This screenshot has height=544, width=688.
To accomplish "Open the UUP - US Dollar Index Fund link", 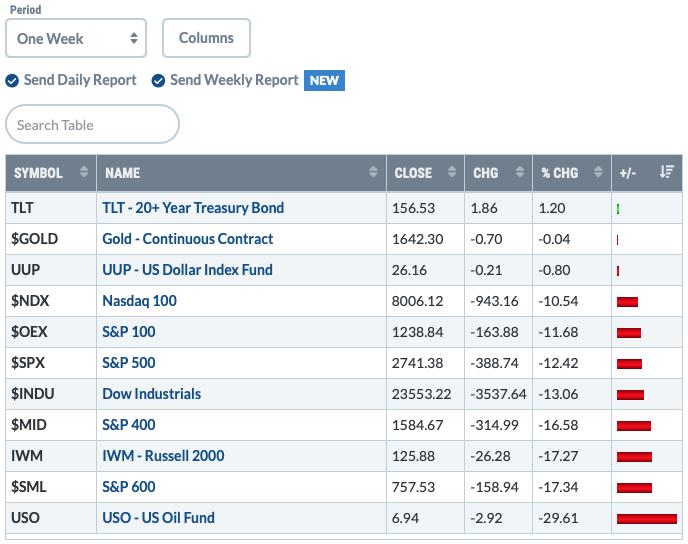I will point(187,270).
